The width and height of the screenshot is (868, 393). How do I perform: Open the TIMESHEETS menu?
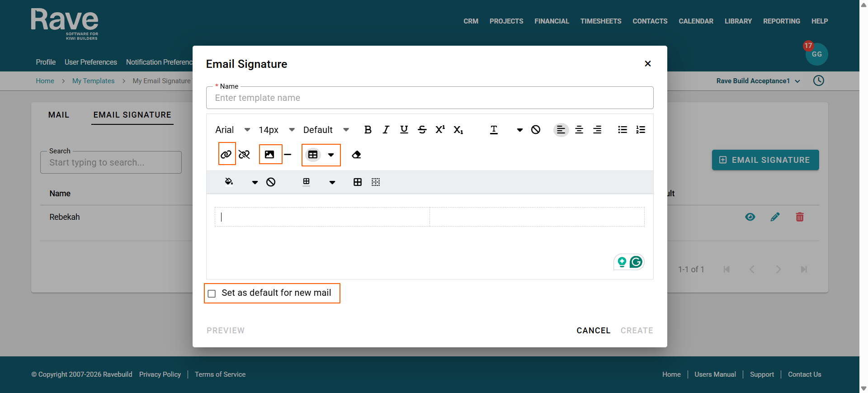[x=601, y=21]
